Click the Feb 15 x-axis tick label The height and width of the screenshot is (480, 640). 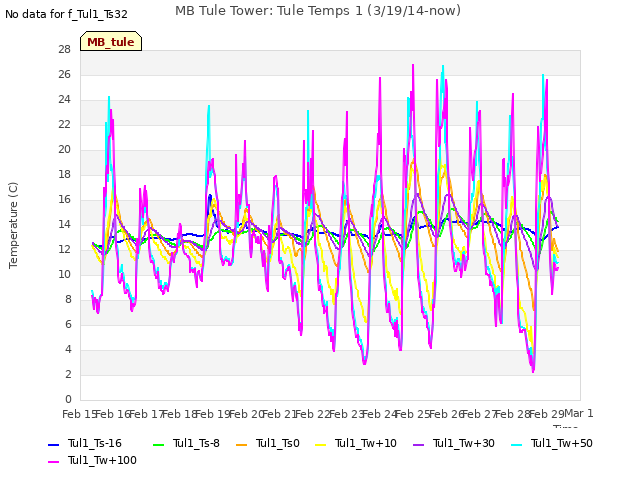click(79, 414)
